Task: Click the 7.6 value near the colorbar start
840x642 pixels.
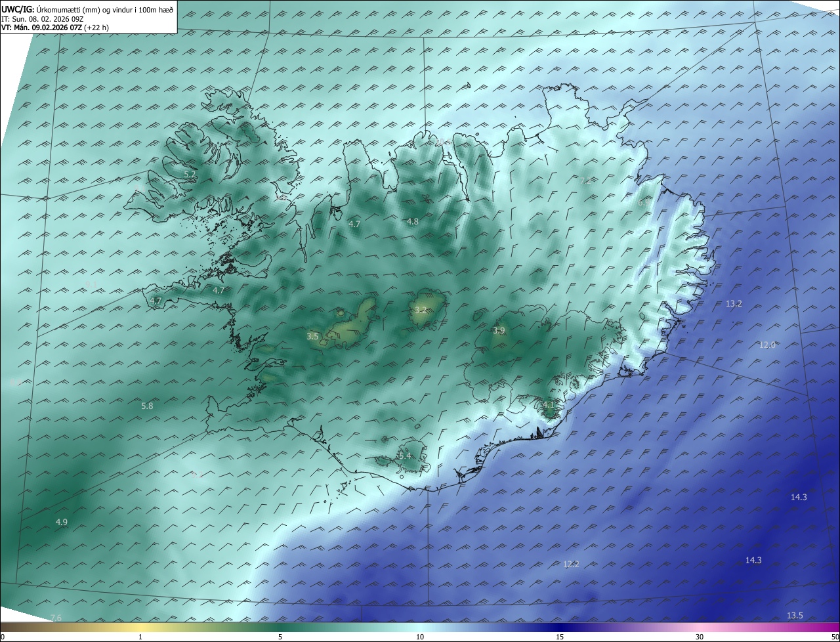Action: [x=56, y=618]
